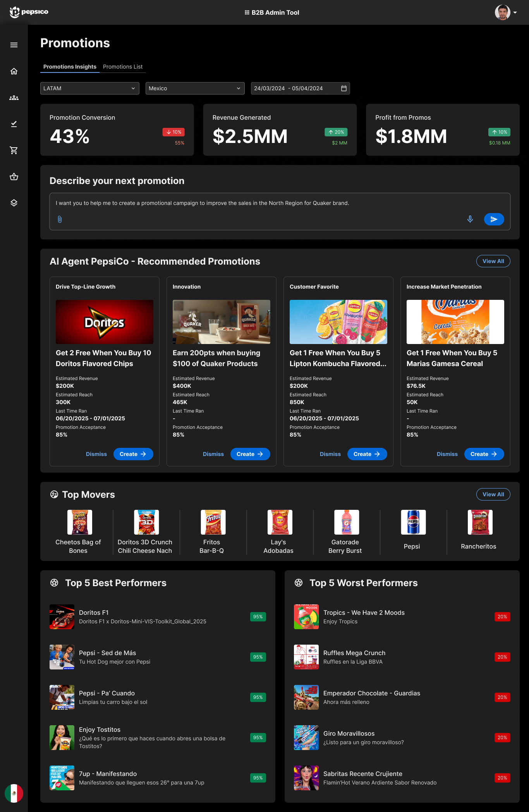Open the date range calendar icon
Viewport: 529px width, 812px height.
click(x=344, y=88)
